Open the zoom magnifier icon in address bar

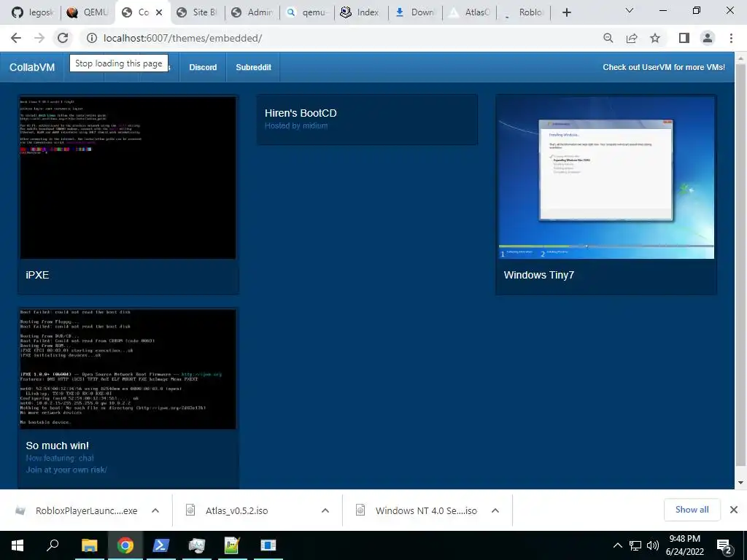(x=608, y=38)
